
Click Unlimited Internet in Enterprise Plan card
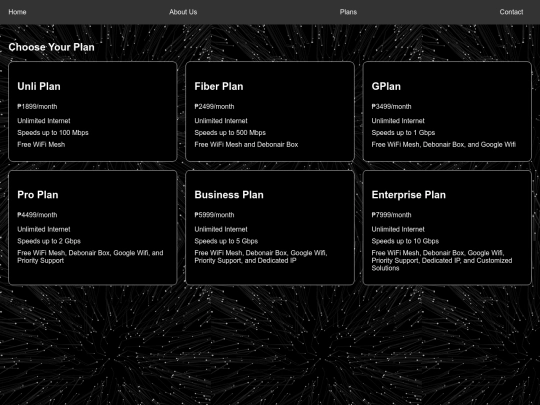[x=398, y=229]
